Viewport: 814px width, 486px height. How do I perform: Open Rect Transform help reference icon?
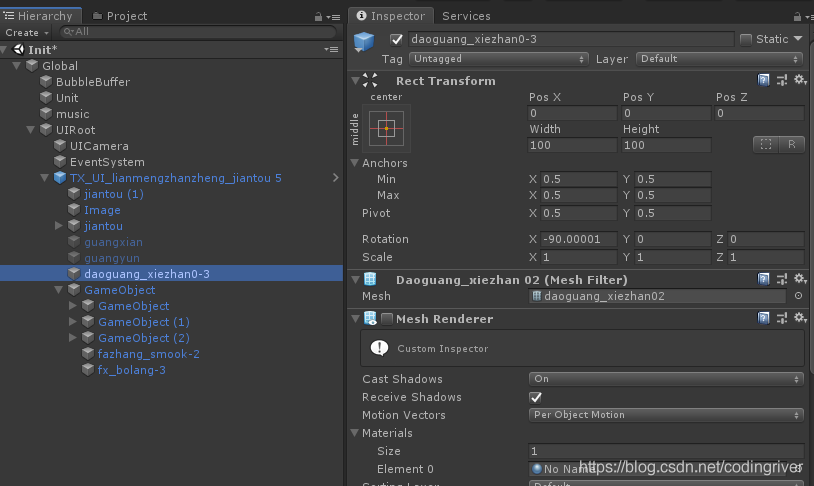[764, 81]
